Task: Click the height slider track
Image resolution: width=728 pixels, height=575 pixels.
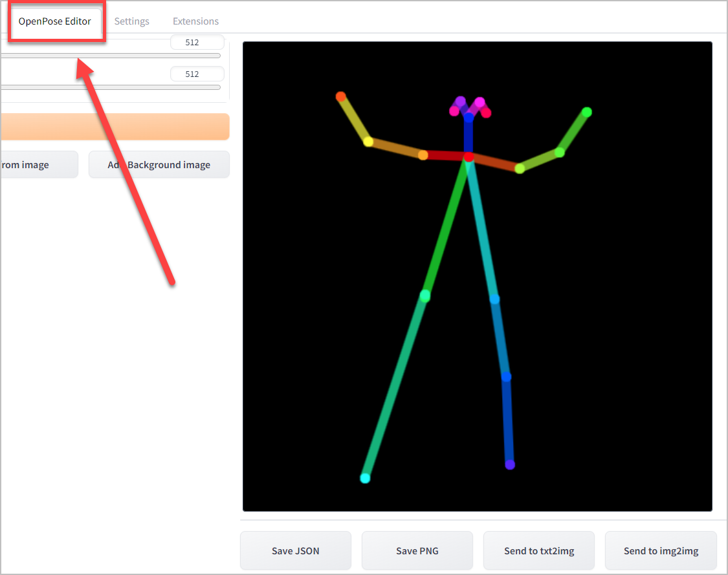Action: pyautogui.click(x=110, y=87)
